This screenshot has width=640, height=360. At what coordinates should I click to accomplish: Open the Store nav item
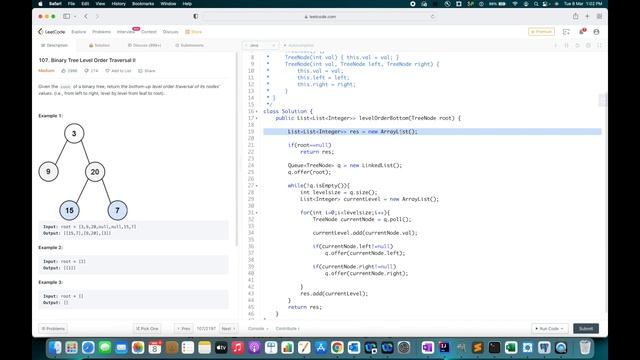tap(194, 32)
